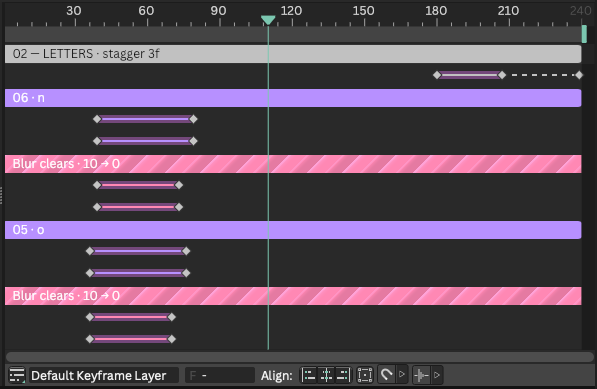
Task: Select the Blur clears bar under '05 · o'
Action: tap(293, 296)
